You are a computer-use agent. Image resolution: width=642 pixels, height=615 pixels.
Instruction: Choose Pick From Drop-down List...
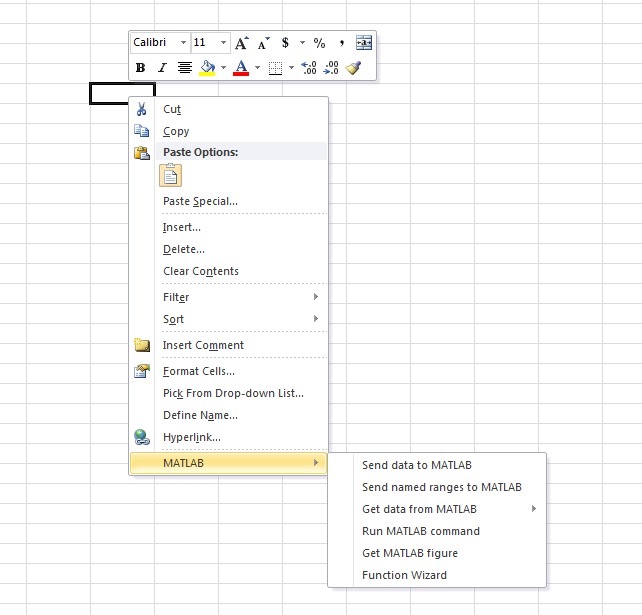[228, 393]
